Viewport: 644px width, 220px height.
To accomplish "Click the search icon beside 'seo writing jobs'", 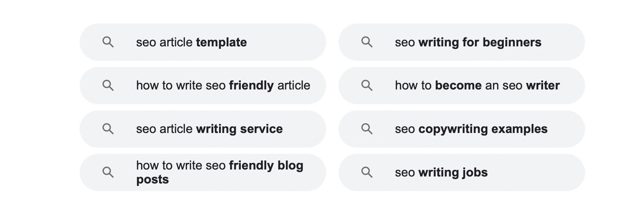I will pyautogui.click(x=367, y=172).
